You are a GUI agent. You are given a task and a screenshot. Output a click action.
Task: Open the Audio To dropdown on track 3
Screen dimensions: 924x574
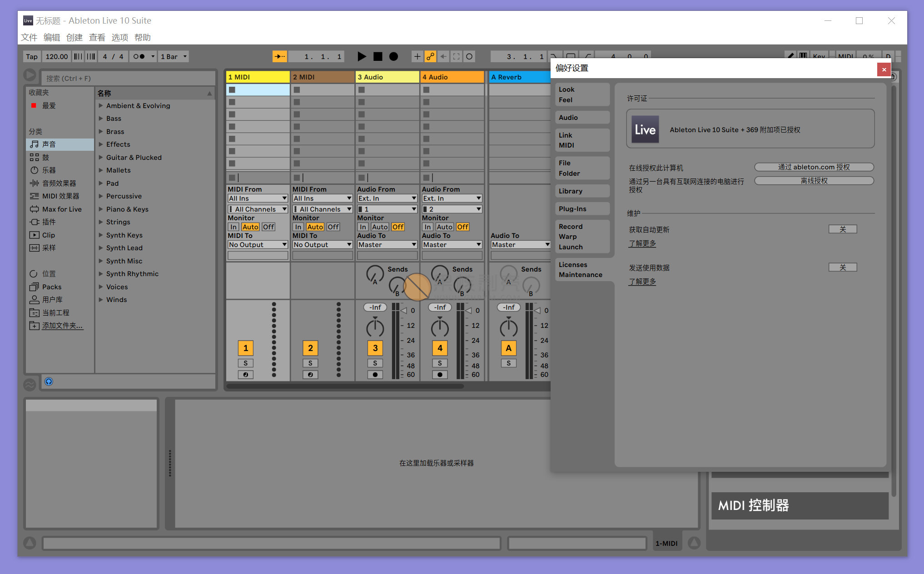(387, 244)
